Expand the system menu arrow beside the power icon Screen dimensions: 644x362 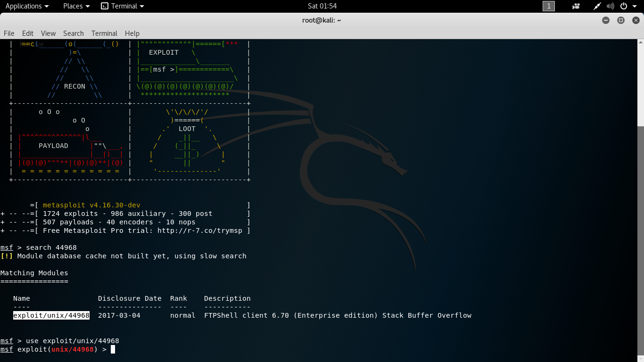click(635, 6)
